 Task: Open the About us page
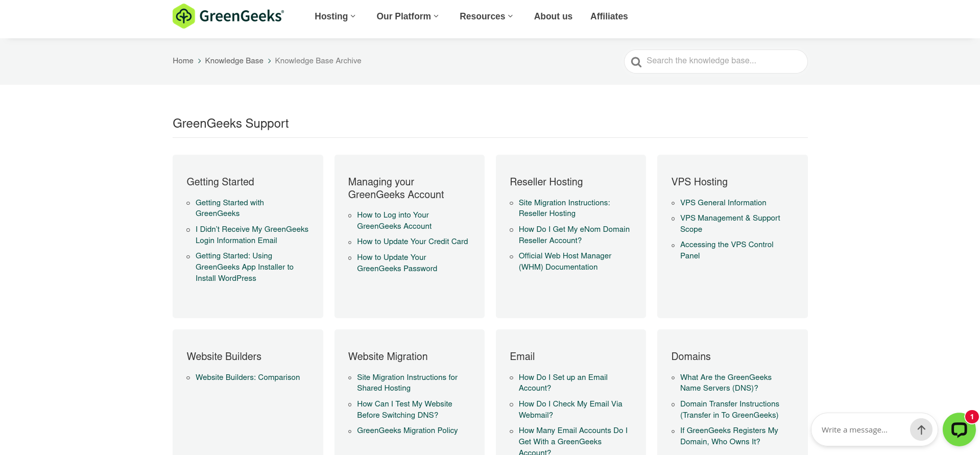553,16
